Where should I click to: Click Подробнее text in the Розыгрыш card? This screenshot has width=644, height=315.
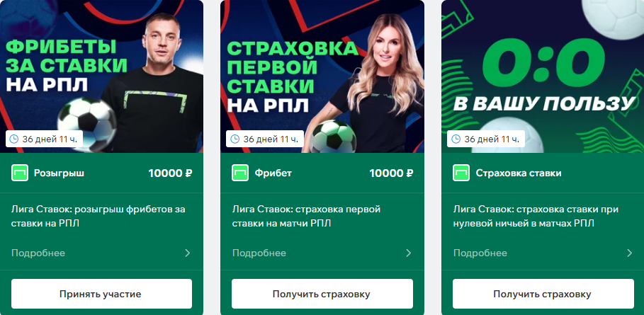pyautogui.click(x=38, y=253)
